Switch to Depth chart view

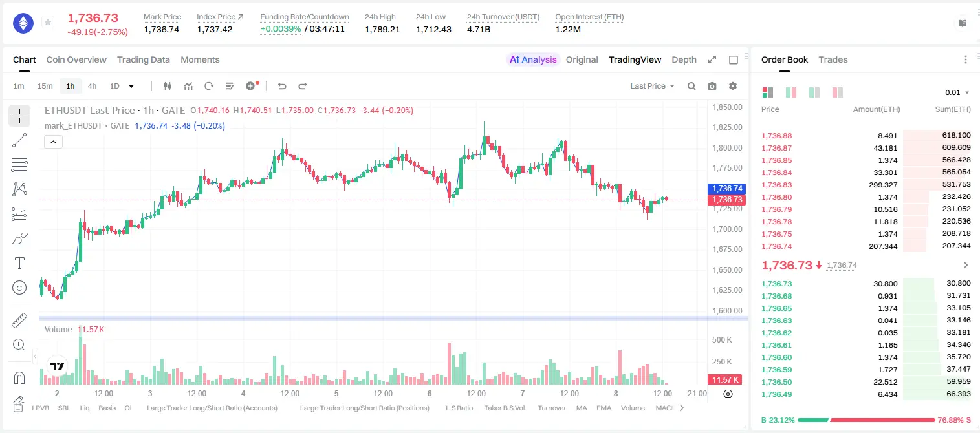[684, 59]
